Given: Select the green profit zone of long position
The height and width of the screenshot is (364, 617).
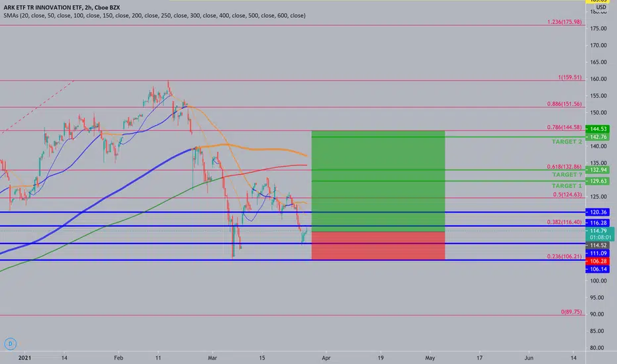Looking at the screenshot, I should pos(378,181).
